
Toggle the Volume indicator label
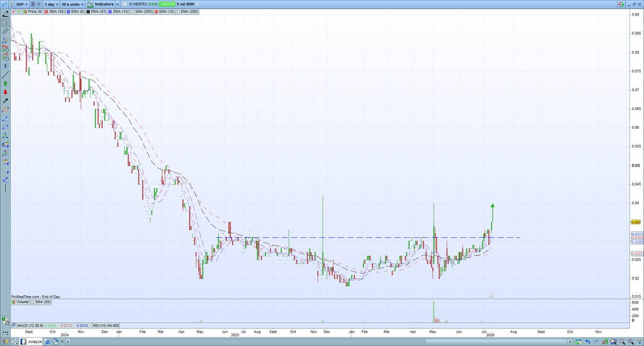[x=20, y=302]
